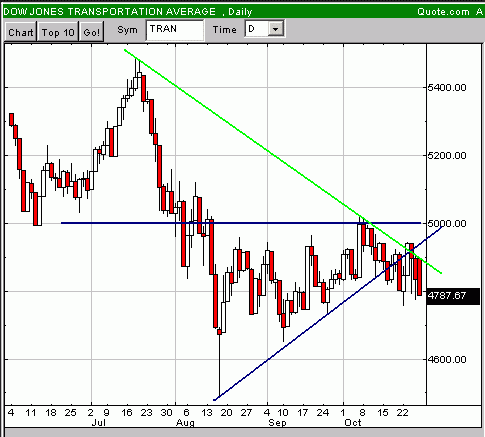This screenshot has height=437, width=485.
Task: Click the current price tag 4787.67
Action: (453, 296)
